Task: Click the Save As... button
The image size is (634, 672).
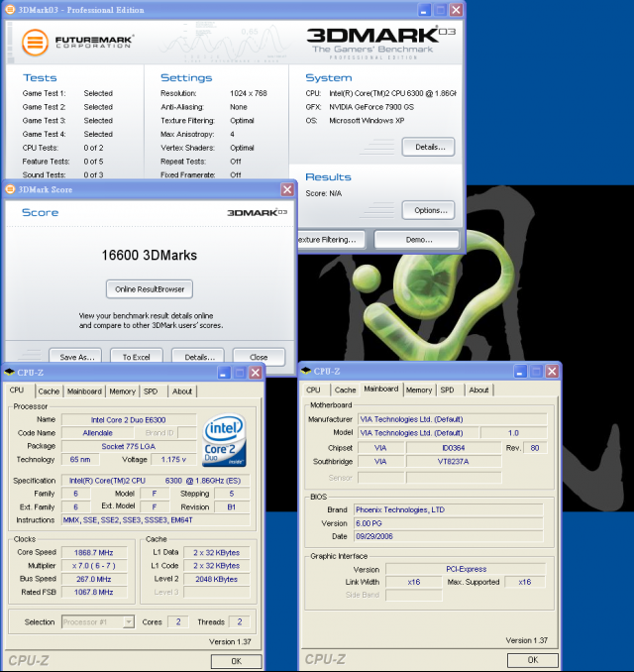Action: tap(75, 357)
